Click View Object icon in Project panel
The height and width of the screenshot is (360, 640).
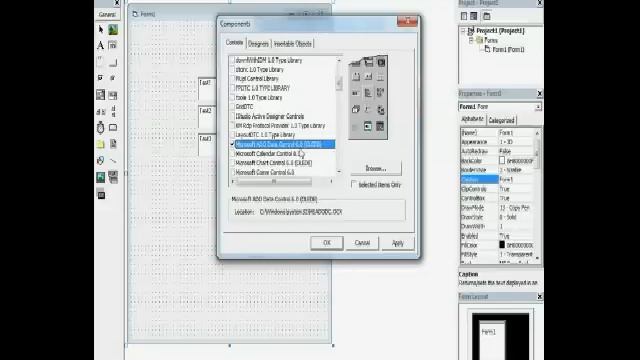[474, 16]
